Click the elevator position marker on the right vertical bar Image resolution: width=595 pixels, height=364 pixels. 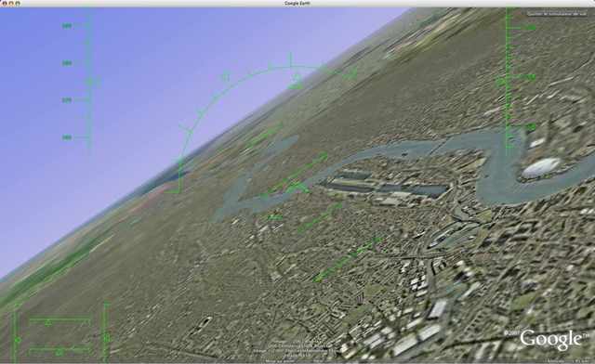click(x=108, y=337)
